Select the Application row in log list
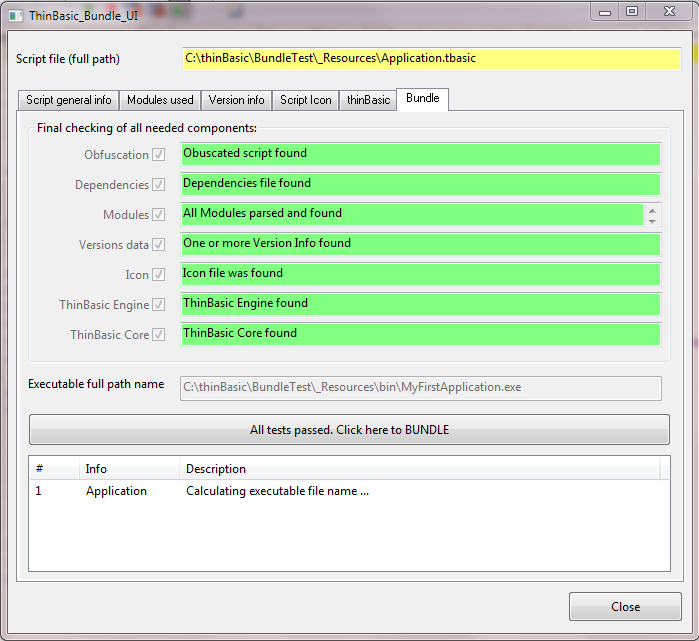 [x=116, y=491]
